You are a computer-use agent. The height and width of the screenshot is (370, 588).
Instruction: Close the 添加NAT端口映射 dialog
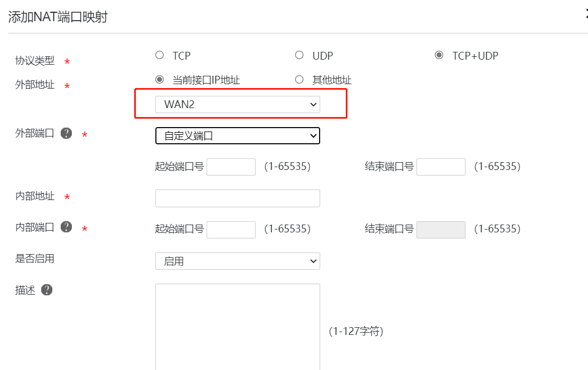tap(585, 16)
